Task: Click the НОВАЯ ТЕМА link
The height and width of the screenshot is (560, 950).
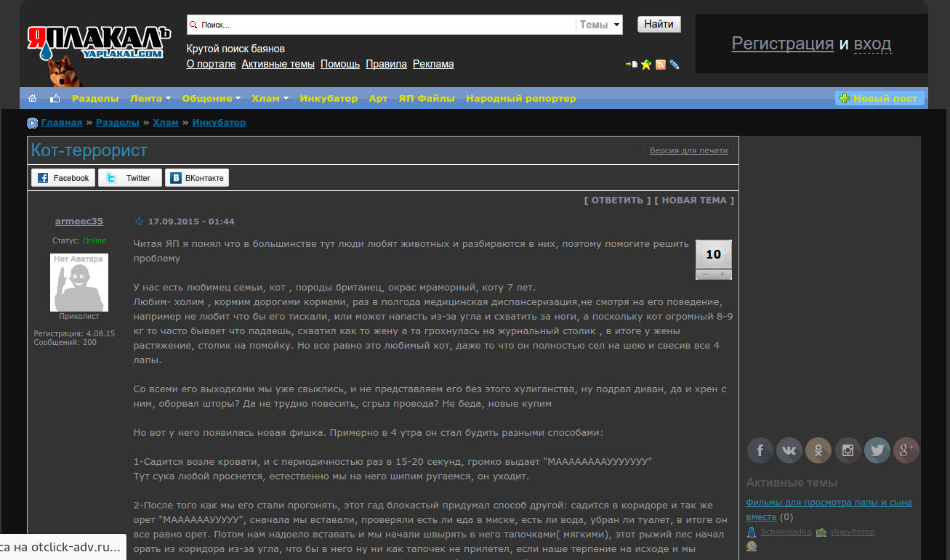Action: [694, 200]
